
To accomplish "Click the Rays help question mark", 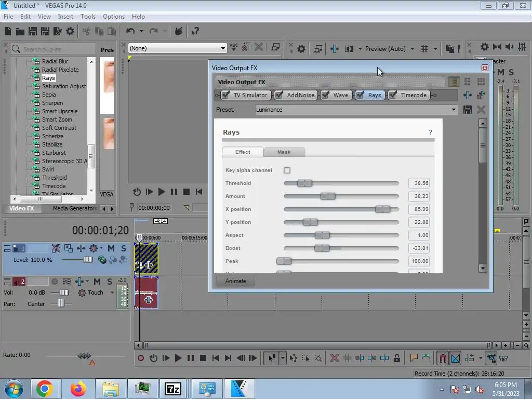I will (431, 132).
